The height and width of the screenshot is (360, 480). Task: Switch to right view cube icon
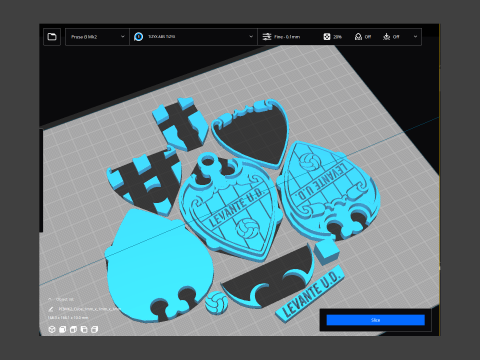[95, 330]
